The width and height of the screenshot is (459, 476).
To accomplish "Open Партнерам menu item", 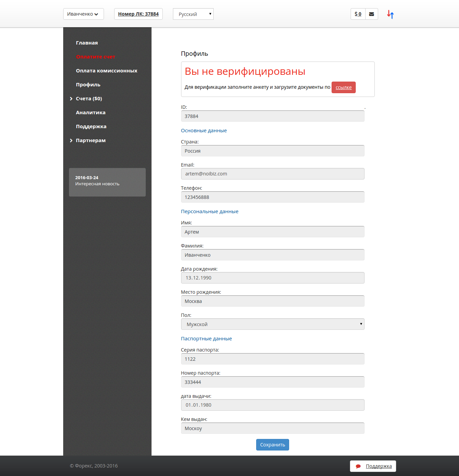I will tap(91, 140).
